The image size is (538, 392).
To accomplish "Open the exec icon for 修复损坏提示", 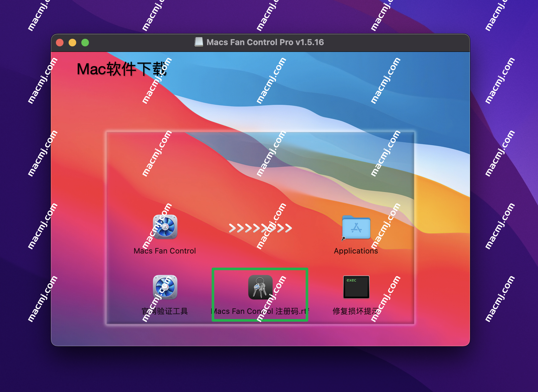I will coord(356,287).
